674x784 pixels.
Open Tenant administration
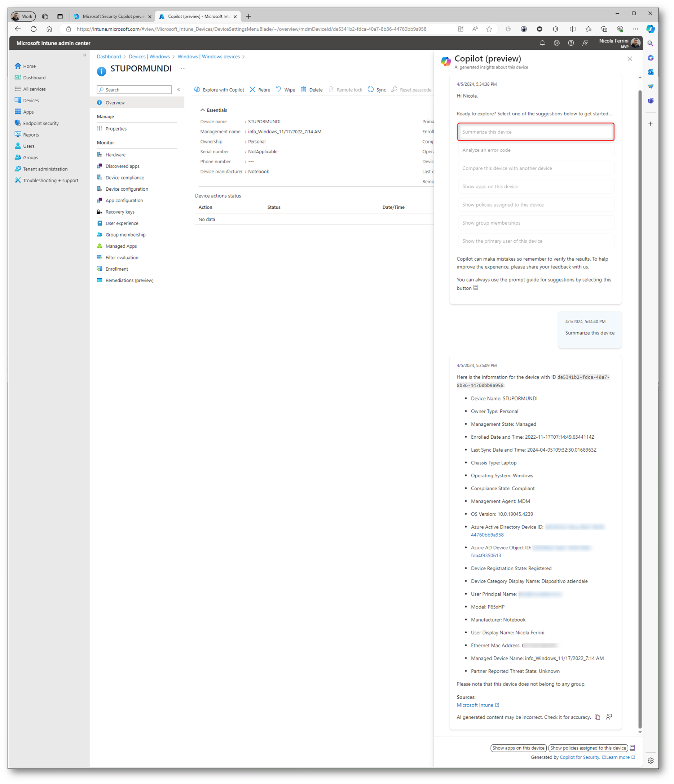[41, 169]
